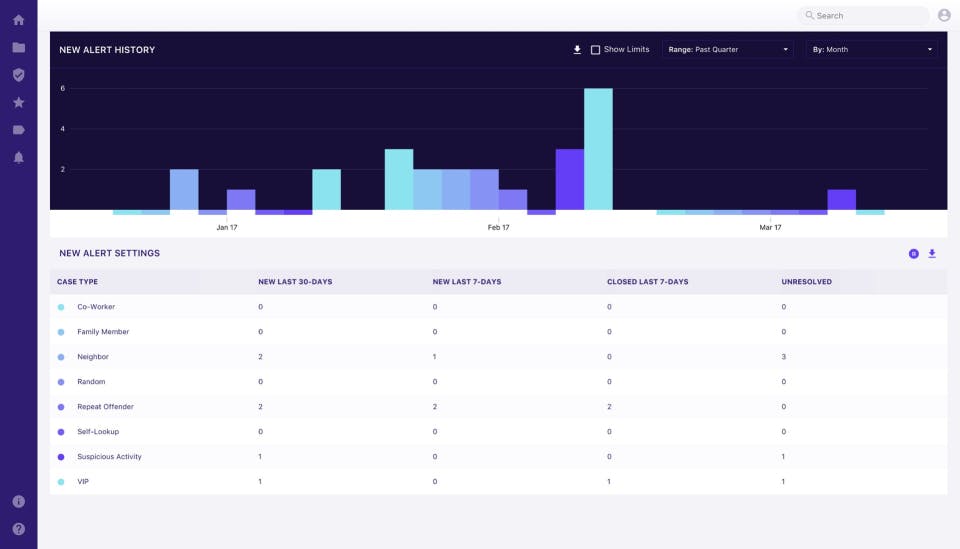Open the bell alerts sidebar icon

[x=18, y=157]
